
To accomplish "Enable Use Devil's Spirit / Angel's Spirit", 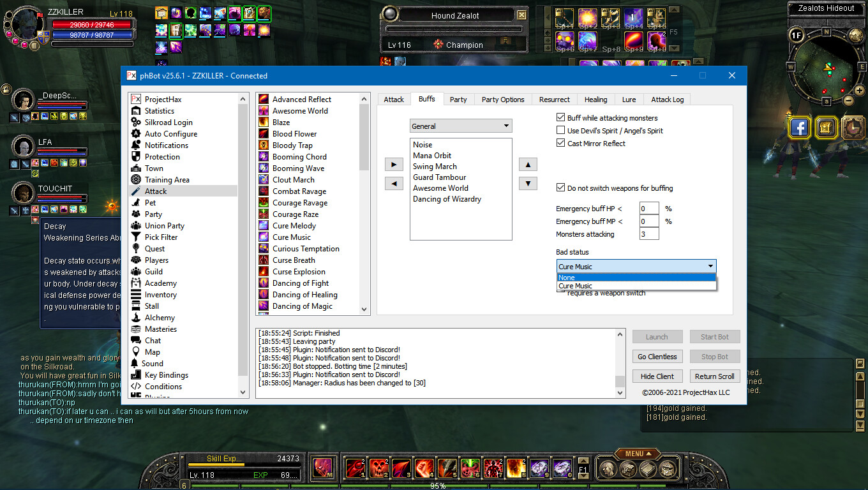I will (561, 131).
